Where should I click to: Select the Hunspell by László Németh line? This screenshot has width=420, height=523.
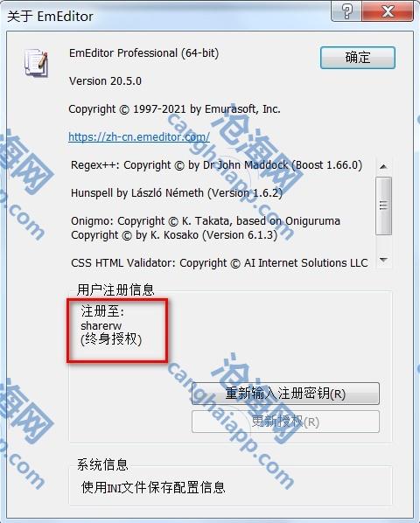coord(177,193)
